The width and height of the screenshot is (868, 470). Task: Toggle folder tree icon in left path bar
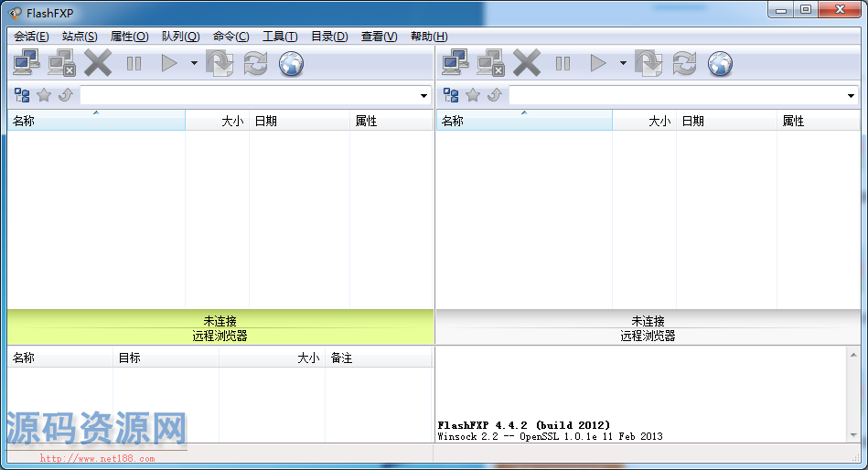22,95
